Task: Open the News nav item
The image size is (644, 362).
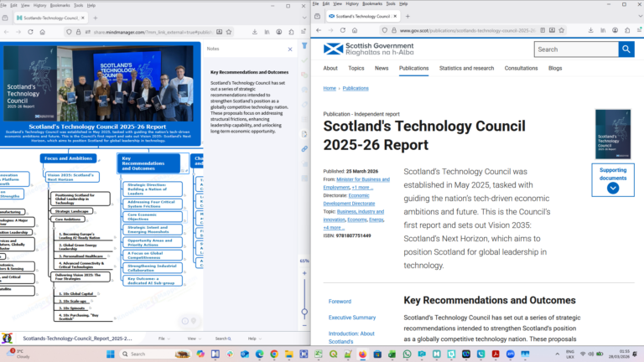Action: click(x=382, y=68)
